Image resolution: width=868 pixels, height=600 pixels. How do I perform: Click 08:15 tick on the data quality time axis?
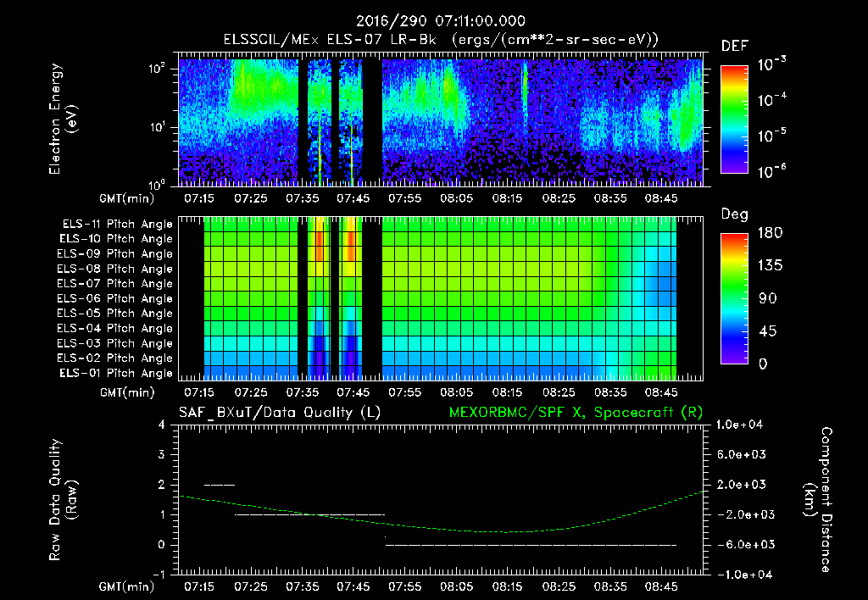[x=507, y=586]
